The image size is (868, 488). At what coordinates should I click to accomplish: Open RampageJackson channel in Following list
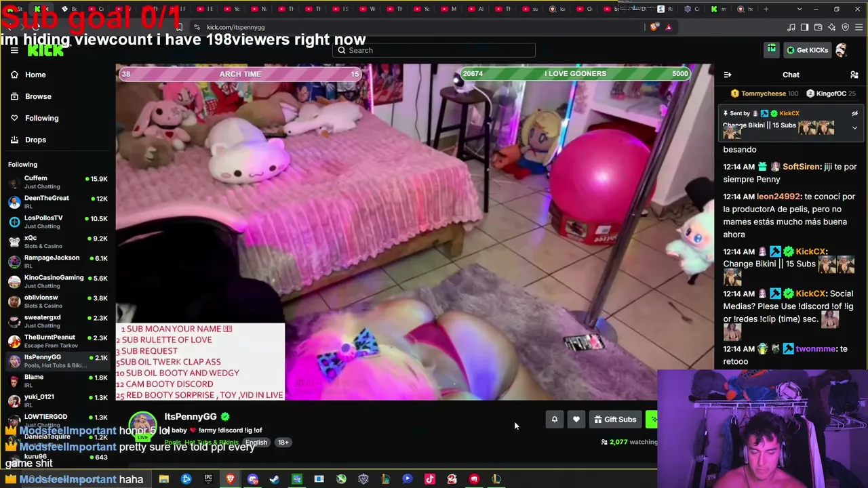[x=57, y=262]
